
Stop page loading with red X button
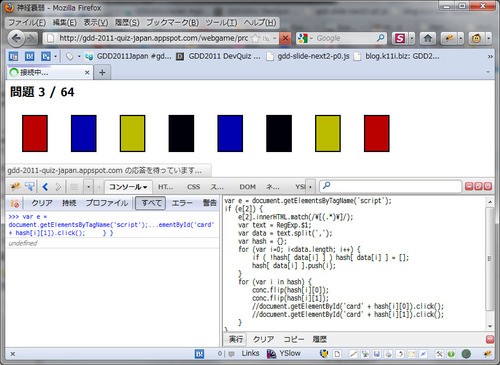tap(285, 39)
